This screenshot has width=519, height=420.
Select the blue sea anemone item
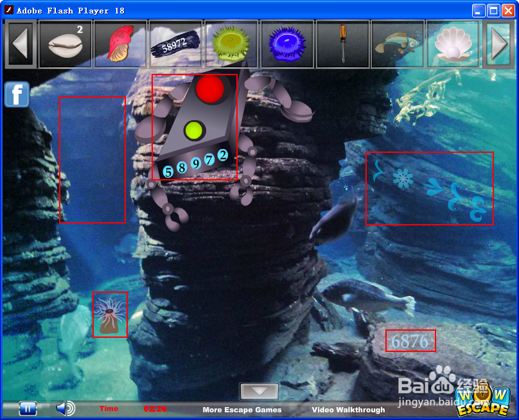coord(287,44)
